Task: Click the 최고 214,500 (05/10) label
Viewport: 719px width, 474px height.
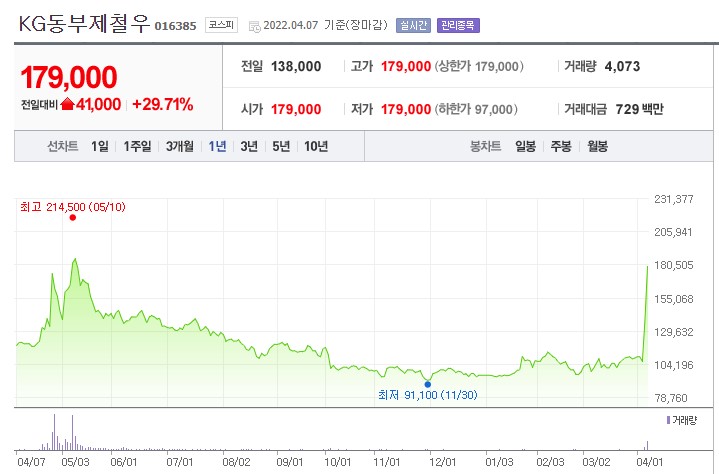Action: 72,207
